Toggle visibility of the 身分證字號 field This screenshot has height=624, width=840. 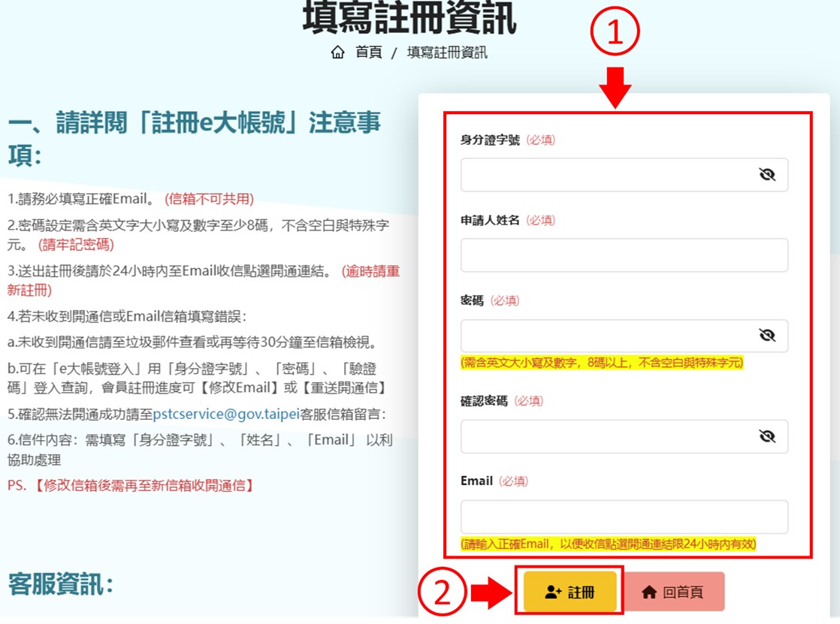pyautogui.click(x=766, y=175)
